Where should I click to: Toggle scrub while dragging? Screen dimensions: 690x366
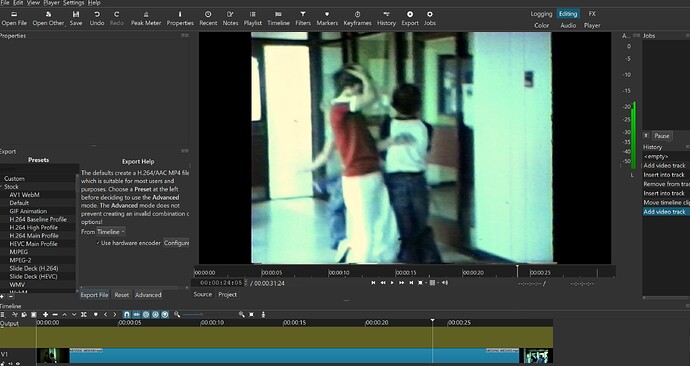point(136,315)
